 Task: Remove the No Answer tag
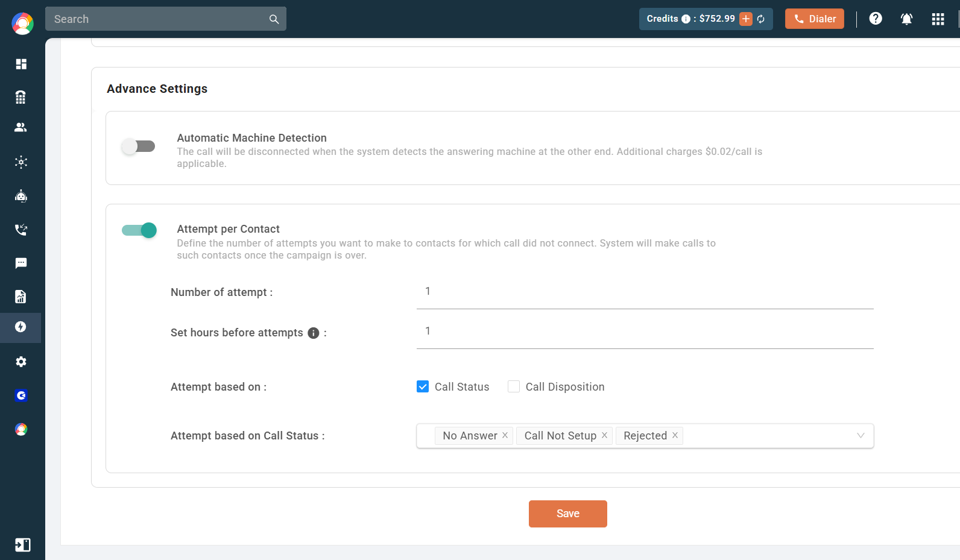coord(505,435)
